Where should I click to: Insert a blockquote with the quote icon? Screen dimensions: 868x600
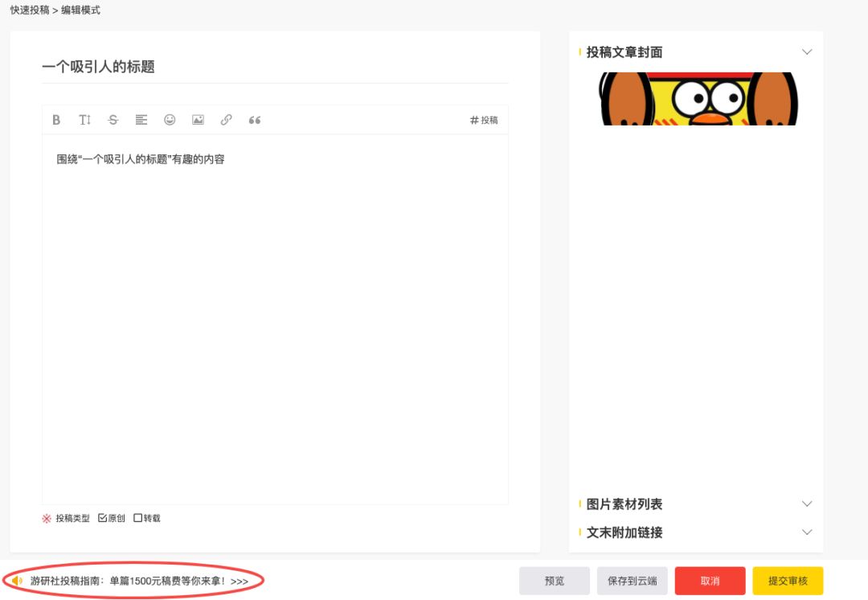255,119
